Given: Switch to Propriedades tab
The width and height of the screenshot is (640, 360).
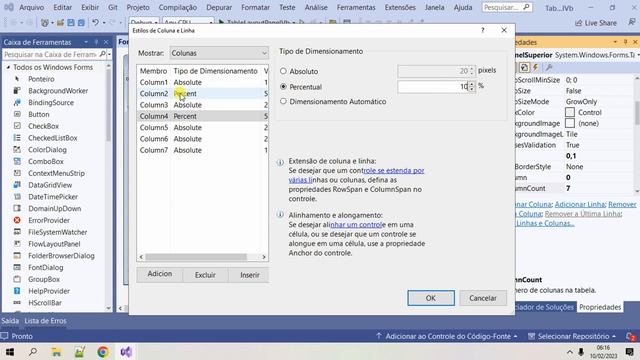Looking at the screenshot, I should 600,307.
